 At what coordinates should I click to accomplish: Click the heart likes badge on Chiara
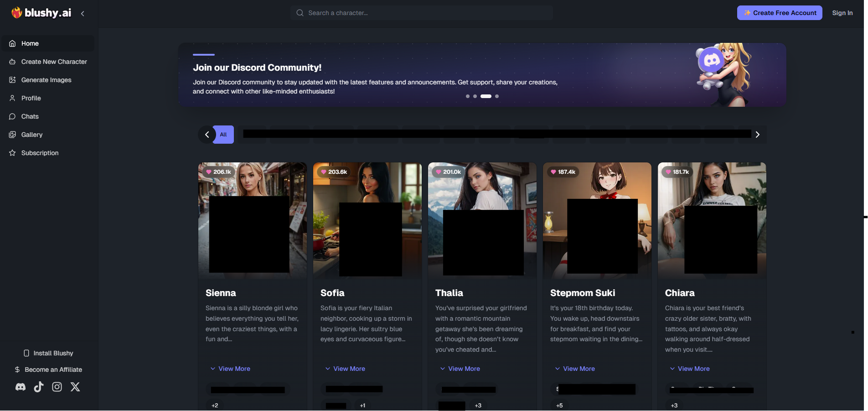tap(677, 172)
